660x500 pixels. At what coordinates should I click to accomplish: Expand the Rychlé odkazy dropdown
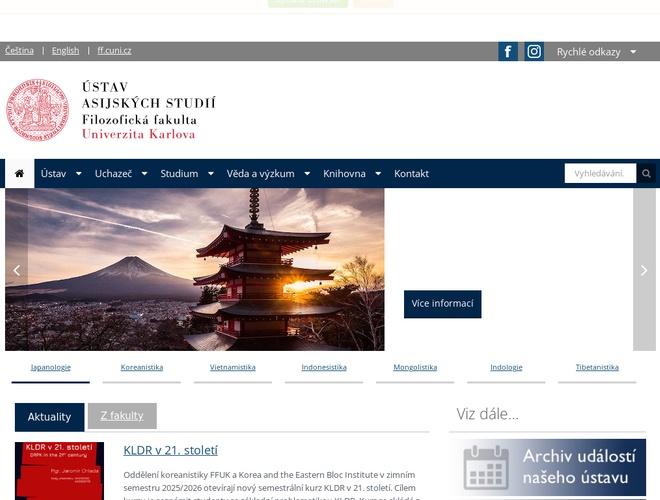596,52
